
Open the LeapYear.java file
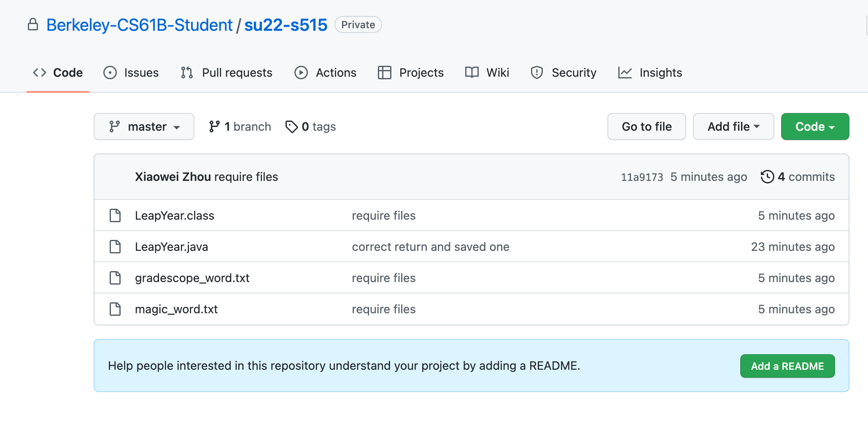pyautogui.click(x=171, y=247)
